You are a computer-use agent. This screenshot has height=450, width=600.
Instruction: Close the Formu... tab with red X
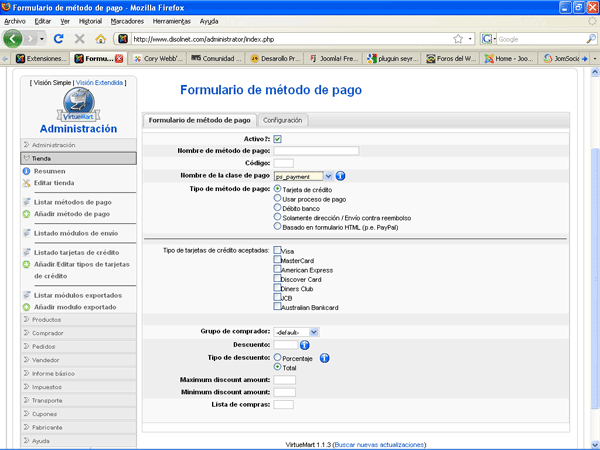[x=119, y=59]
